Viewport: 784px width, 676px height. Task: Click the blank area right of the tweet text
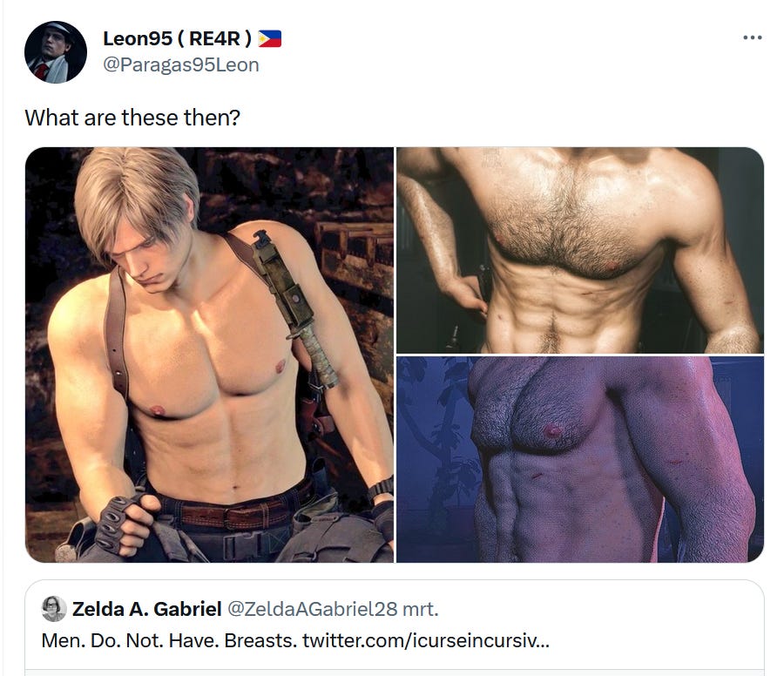(500, 118)
